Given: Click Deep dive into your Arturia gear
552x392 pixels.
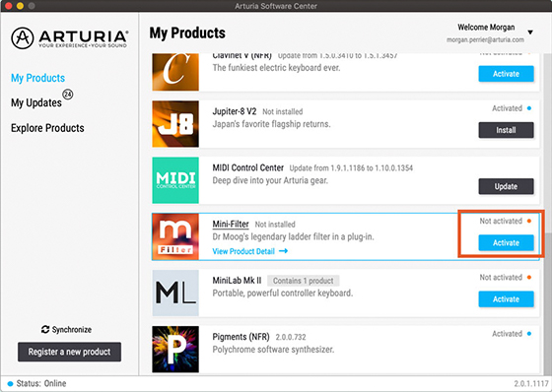Looking at the screenshot, I should [x=270, y=180].
